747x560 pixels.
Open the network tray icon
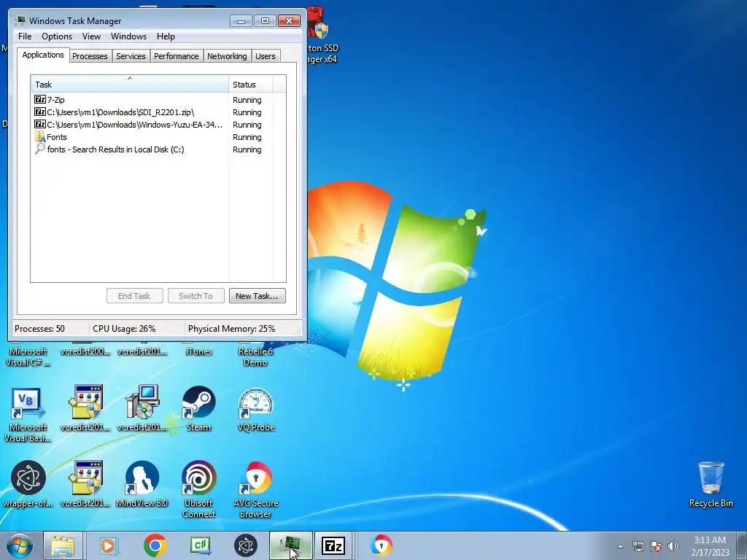pyautogui.click(x=638, y=546)
